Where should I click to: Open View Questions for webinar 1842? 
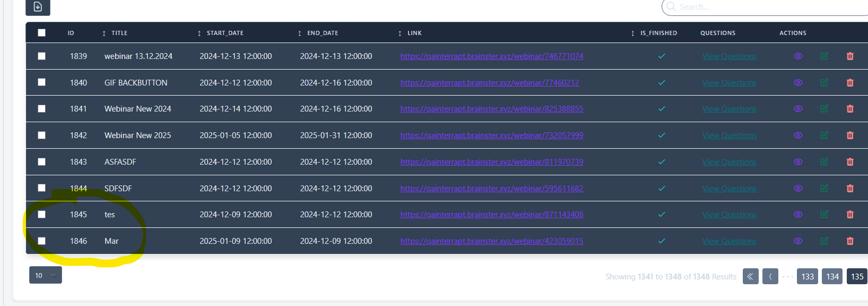729,135
